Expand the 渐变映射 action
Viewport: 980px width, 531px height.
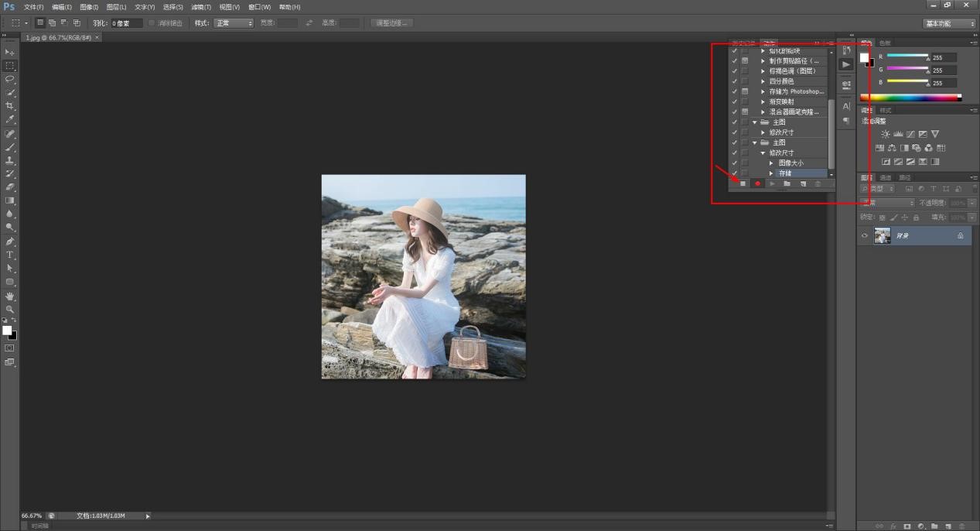[763, 101]
